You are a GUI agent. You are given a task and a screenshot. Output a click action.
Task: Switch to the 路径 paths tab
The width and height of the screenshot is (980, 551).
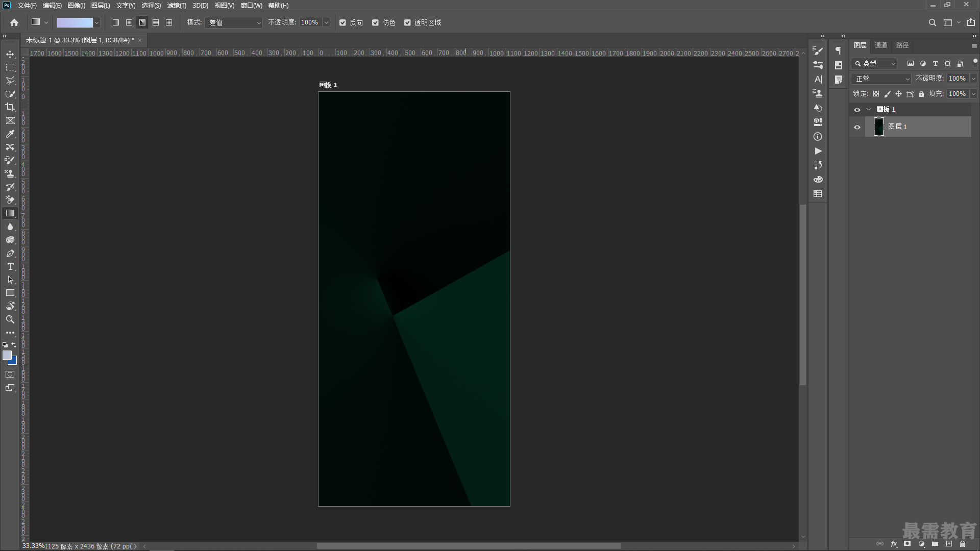pyautogui.click(x=902, y=45)
